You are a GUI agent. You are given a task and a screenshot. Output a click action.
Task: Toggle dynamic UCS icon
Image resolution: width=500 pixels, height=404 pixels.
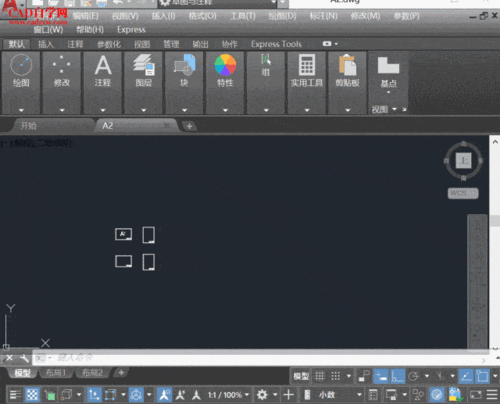point(94,395)
